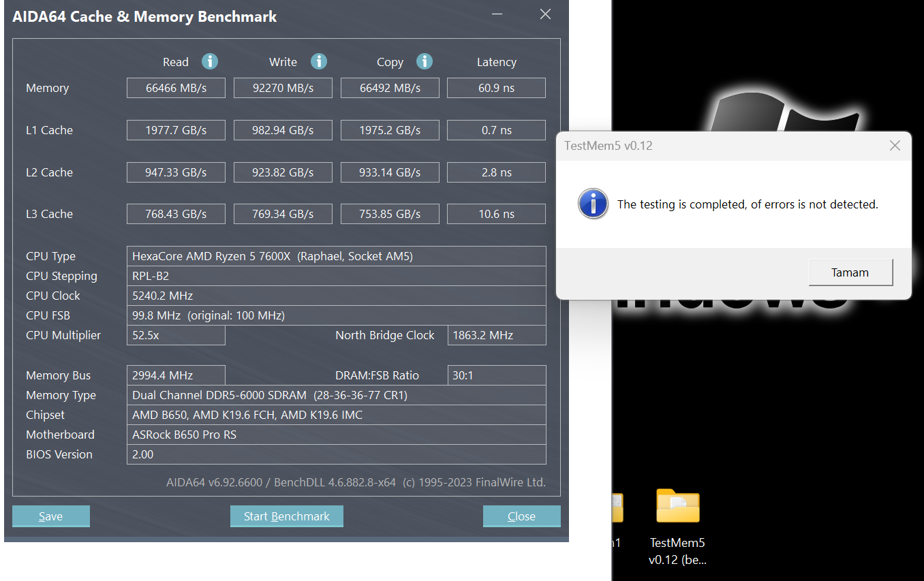Screen dimensions: 924x581
Task: Click the North Bridge Clock value 1863.2 MHz
Action: (496, 335)
